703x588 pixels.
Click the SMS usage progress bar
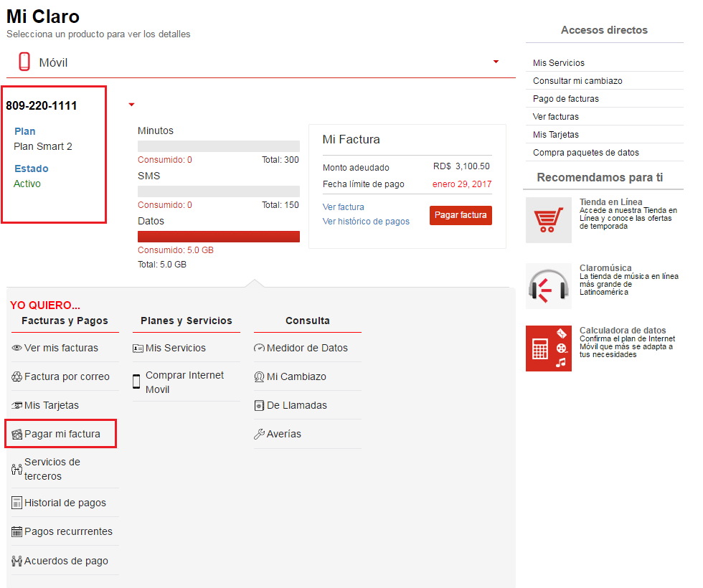[x=218, y=191]
